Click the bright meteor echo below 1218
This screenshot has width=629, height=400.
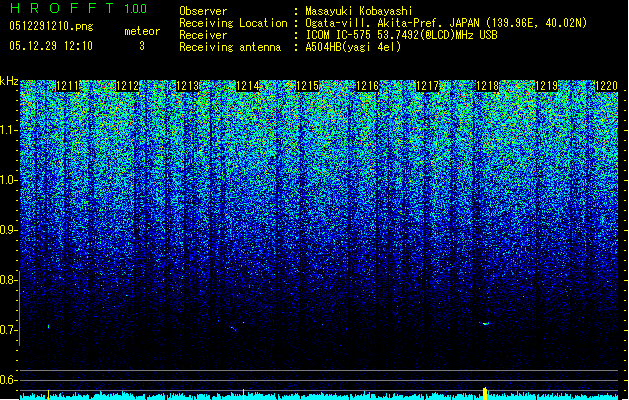[x=485, y=323]
